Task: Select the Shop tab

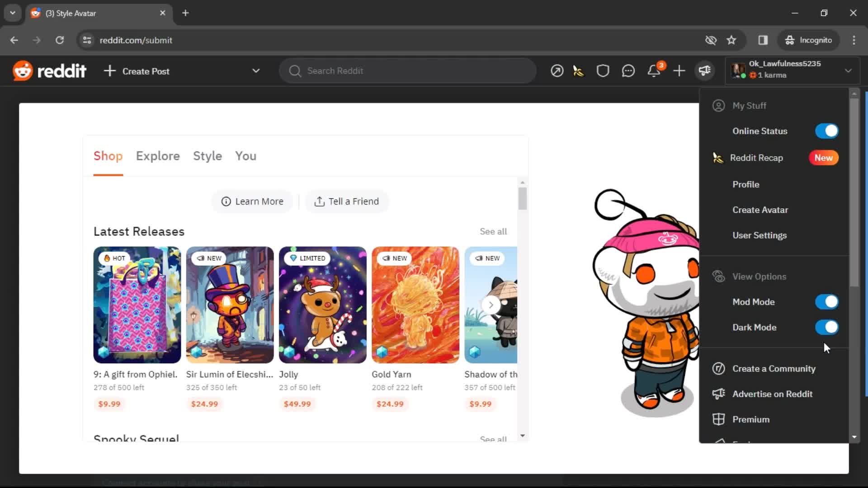Action: coord(108,156)
